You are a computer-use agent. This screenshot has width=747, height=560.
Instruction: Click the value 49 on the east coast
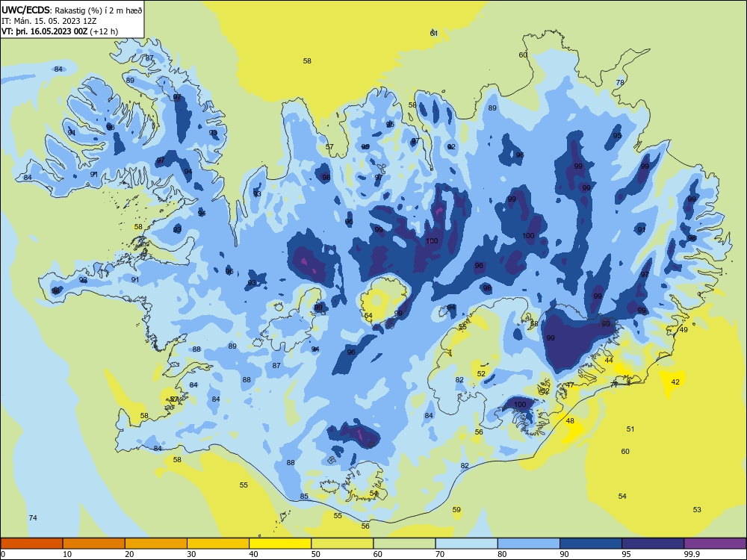click(x=684, y=329)
